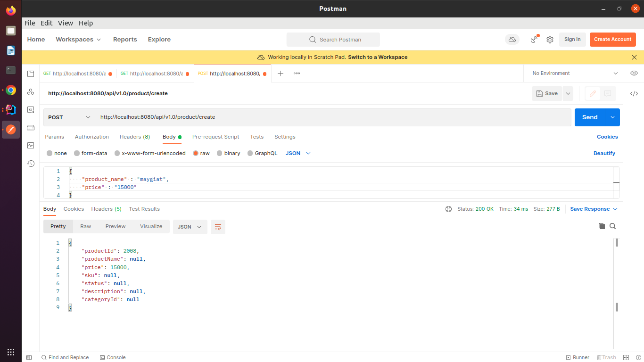Screen dimensions: 644x362
Task: Open the APIs sidebar icon
Action: (31, 91)
